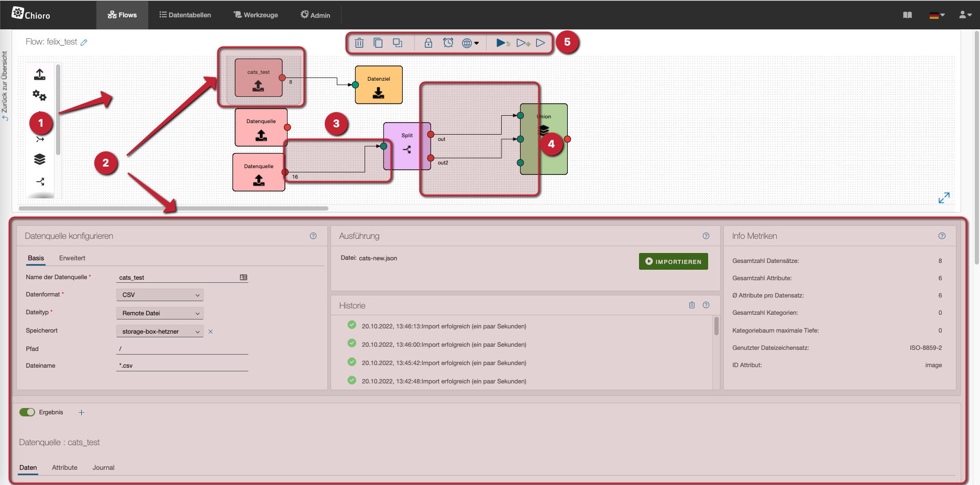The height and width of the screenshot is (485, 980).
Task: Toggle the Ergebnis switch
Action: point(27,412)
